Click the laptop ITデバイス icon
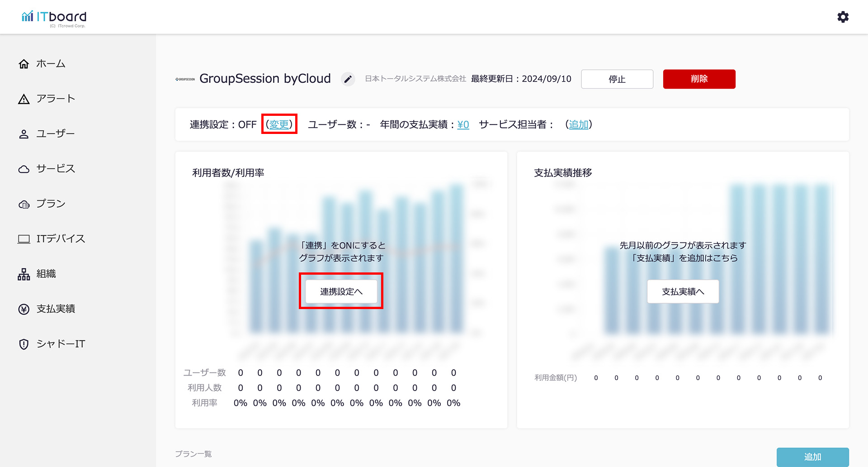868x467 pixels. (24, 239)
